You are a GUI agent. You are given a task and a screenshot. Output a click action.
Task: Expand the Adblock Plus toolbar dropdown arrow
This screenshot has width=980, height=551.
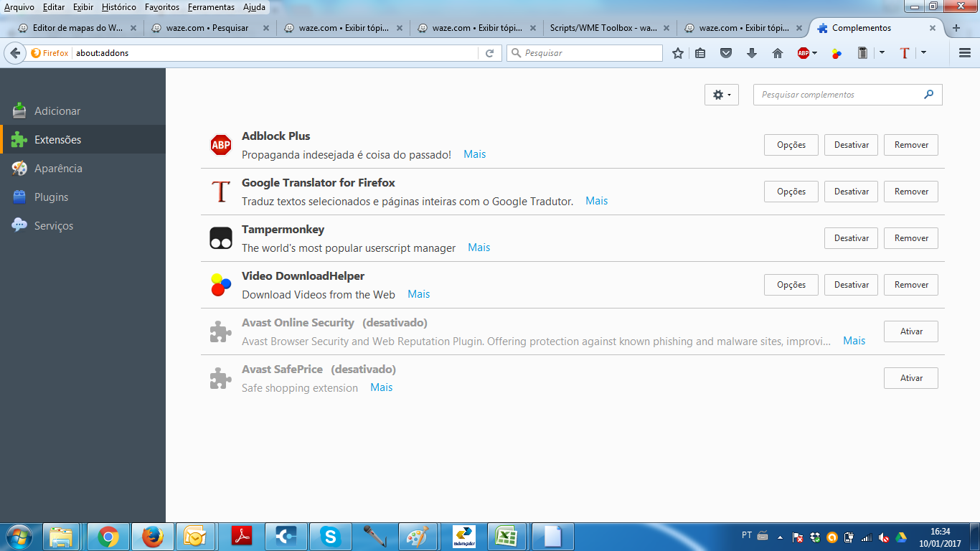point(815,53)
